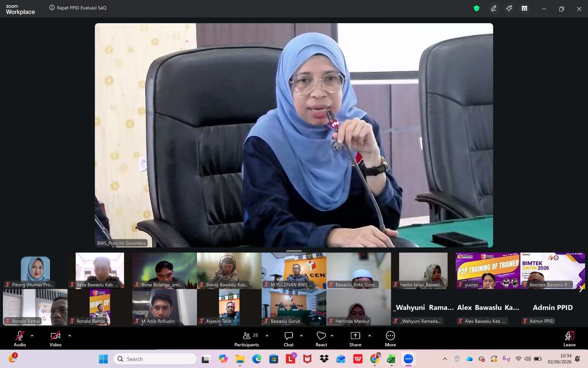This screenshot has width=588, height=368.
Task: Select Bone Bolango_ami participant tile
Action: click(165, 271)
